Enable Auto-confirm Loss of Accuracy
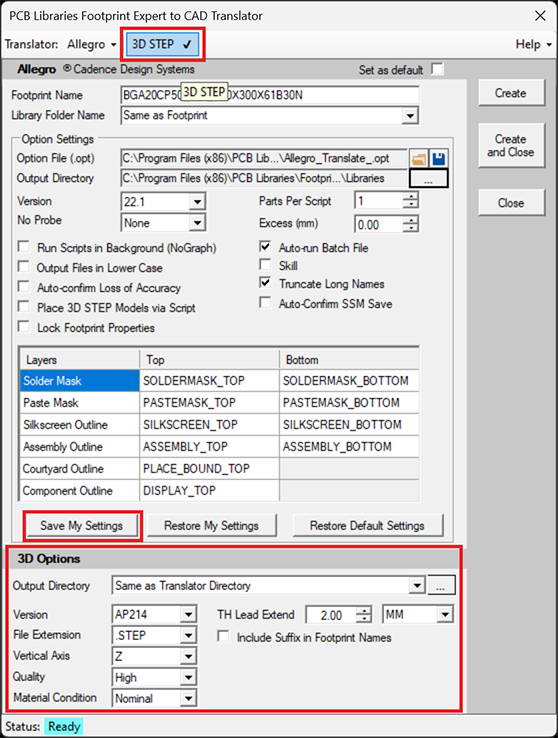The height and width of the screenshot is (738, 558). coord(24,287)
